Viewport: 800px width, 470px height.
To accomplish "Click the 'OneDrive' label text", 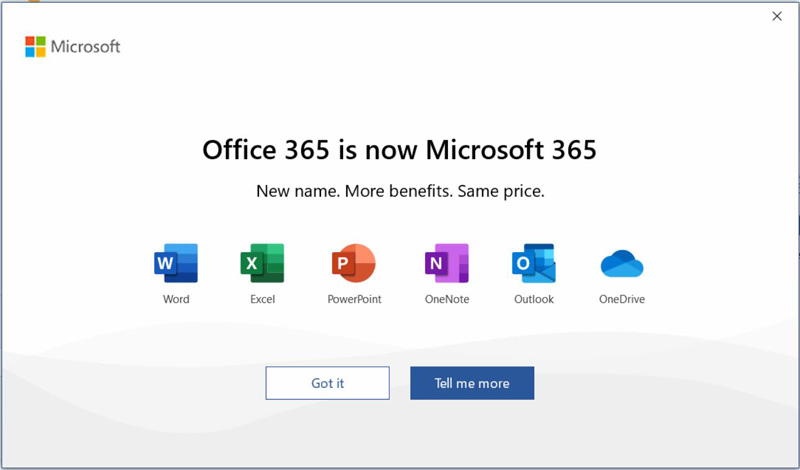I will click(x=621, y=299).
